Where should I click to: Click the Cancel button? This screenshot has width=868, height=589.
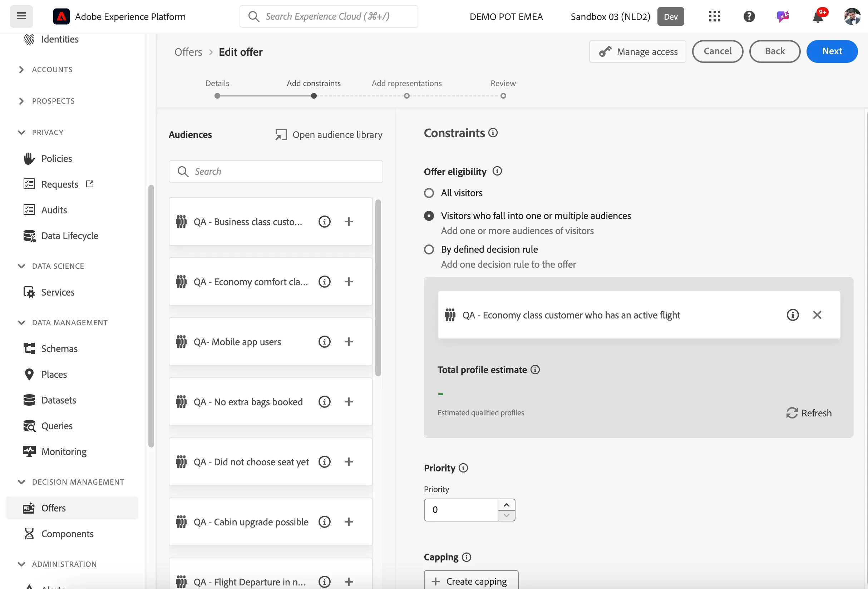(717, 51)
